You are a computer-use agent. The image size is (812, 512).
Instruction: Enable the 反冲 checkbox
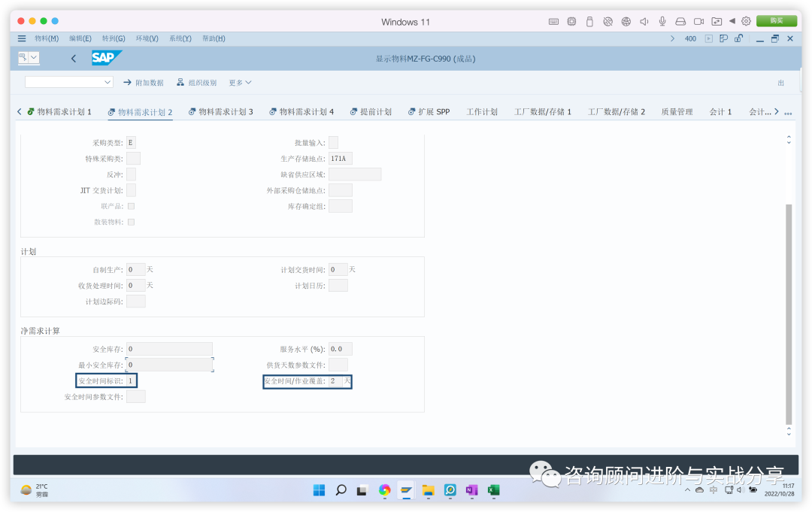coord(132,174)
